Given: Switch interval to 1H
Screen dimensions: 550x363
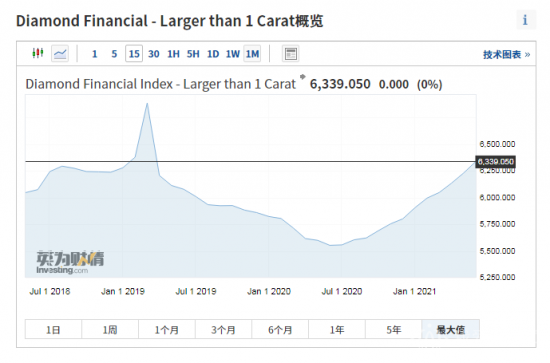Looking at the screenshot, I should click(x=173, y=54).
